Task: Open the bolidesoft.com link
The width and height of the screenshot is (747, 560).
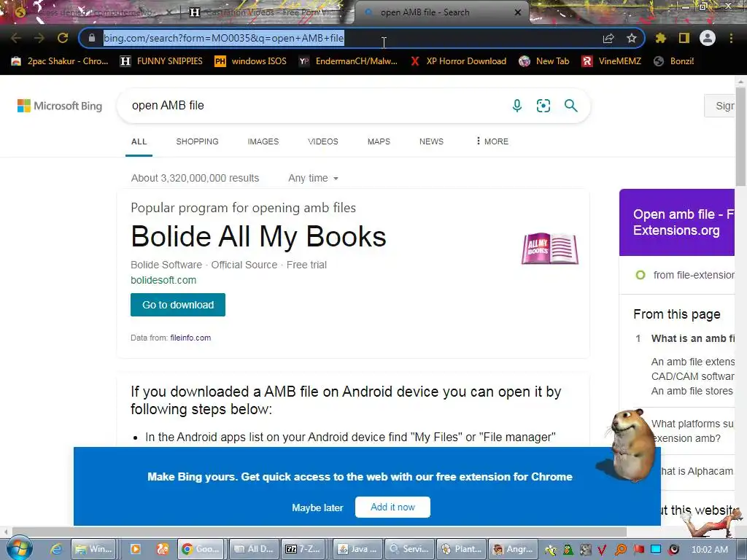Action: (163, 280)
